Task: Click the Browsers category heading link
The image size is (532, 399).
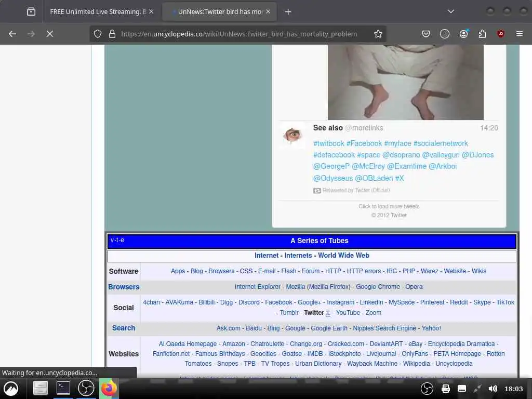Action: 124,287
